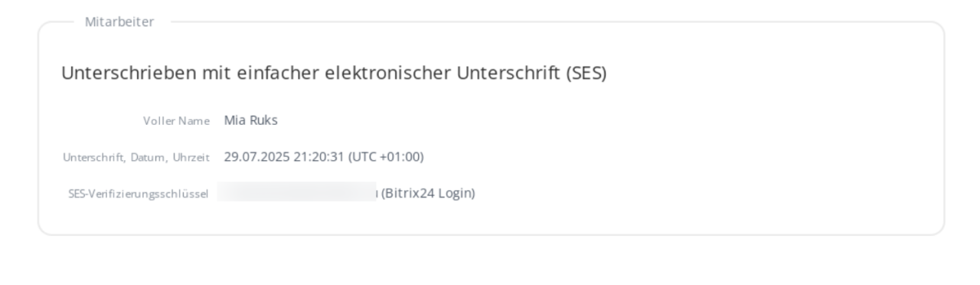The image size is (980, 285).
Task: Select the (Bitrix24 Login) text
Action: coord(428,194)
